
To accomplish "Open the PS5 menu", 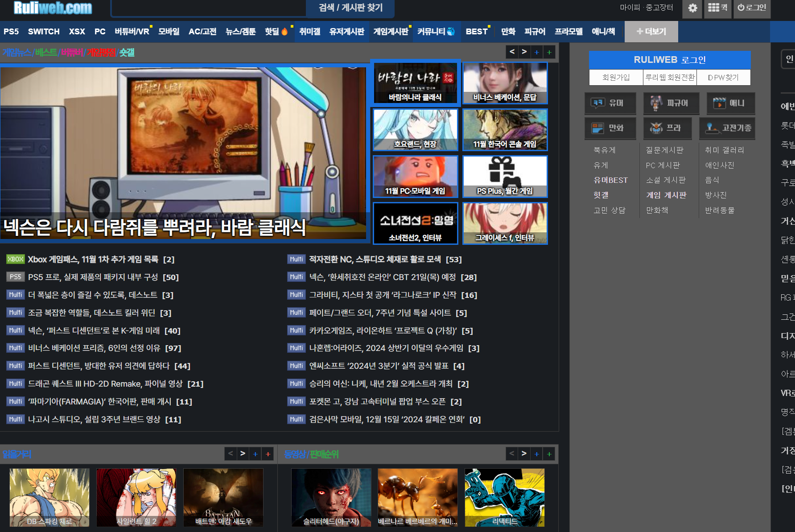I will click(x=11, y=32).
